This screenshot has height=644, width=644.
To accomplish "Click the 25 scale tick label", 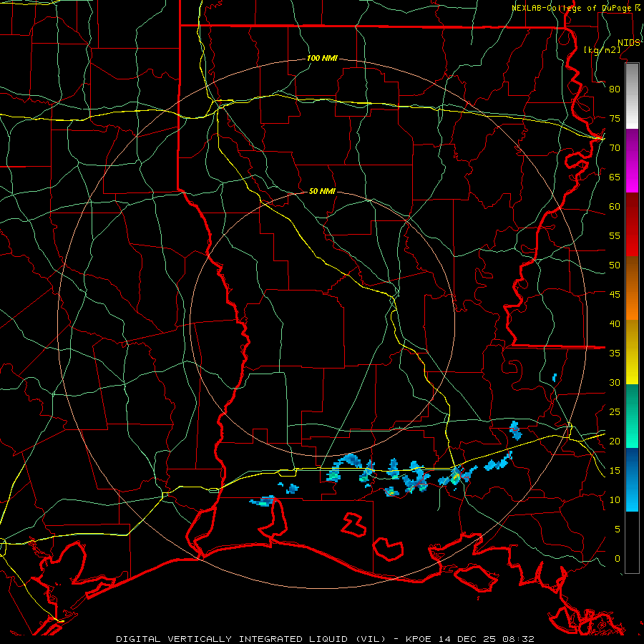I will click(615, 412).
